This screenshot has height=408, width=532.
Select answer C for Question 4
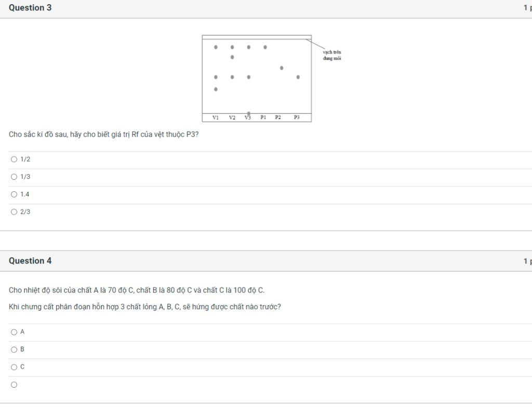click(x=14, y=367)
